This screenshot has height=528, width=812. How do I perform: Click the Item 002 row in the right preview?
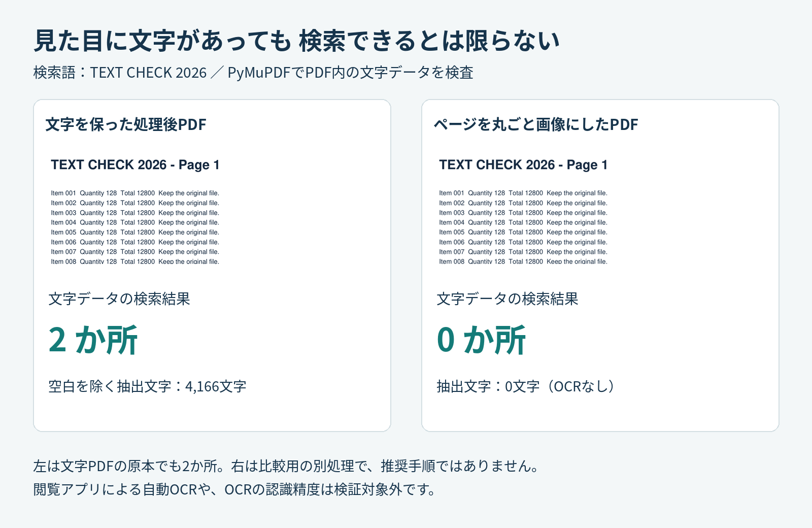tap(523, 203)
